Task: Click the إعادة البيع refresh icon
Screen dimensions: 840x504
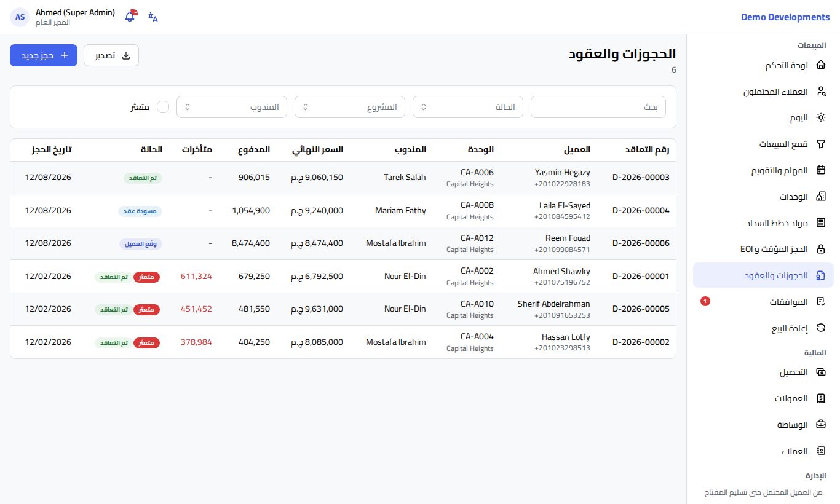Action: pyautogui.click(x=820, y=328)
